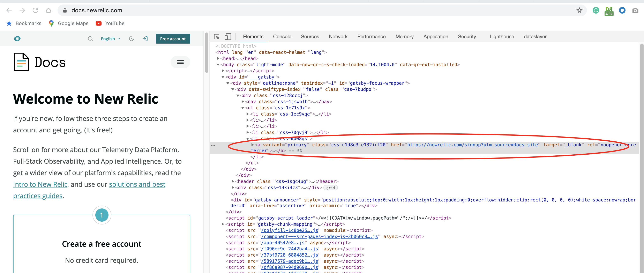Open the hamburger menu on the Docs page
The image size is (644, 273).
point(180,62)
